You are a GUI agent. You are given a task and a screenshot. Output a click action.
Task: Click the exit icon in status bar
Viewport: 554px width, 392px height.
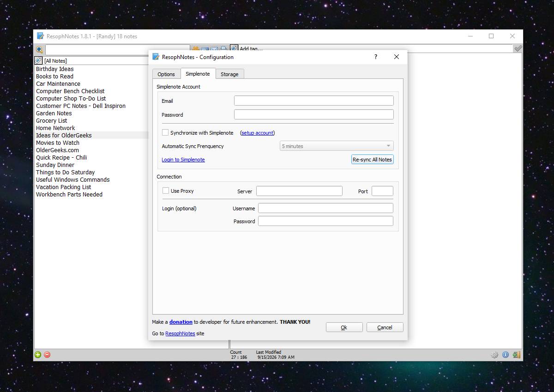(x=516, y=355)
